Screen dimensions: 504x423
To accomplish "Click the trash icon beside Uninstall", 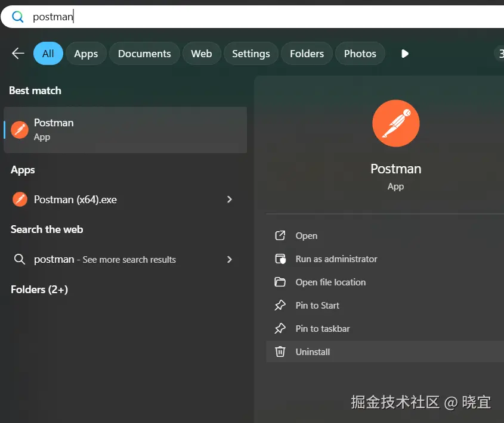I will pyautogui.click(x=280, y=352).
